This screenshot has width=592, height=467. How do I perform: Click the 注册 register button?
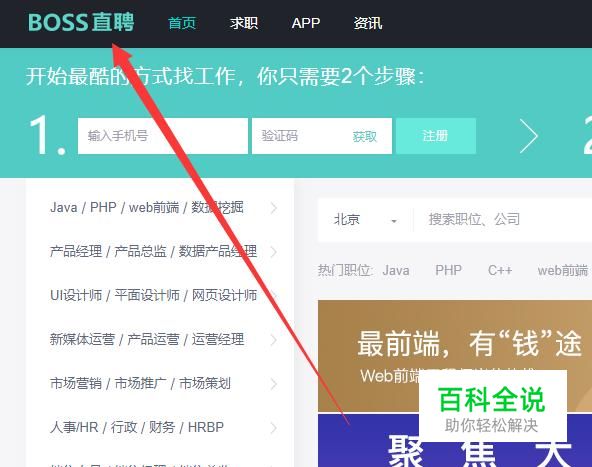pos(436,136)
